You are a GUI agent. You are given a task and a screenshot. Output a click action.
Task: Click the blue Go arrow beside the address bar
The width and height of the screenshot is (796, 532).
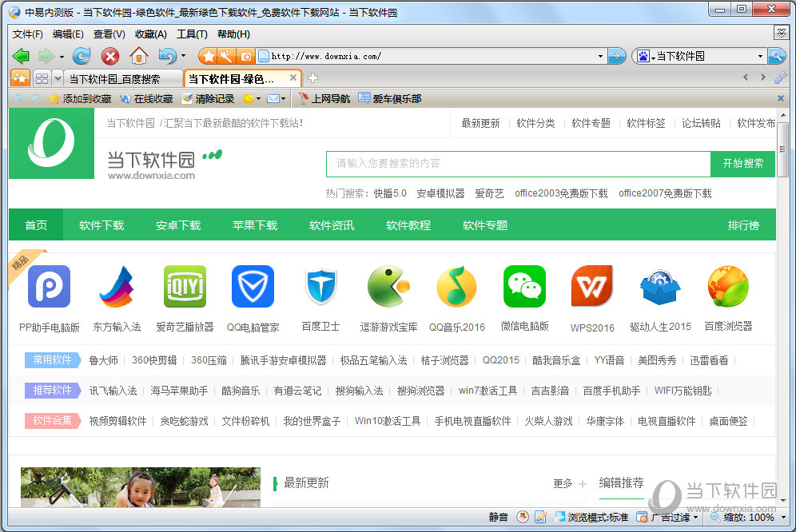[x=616, y=56]
